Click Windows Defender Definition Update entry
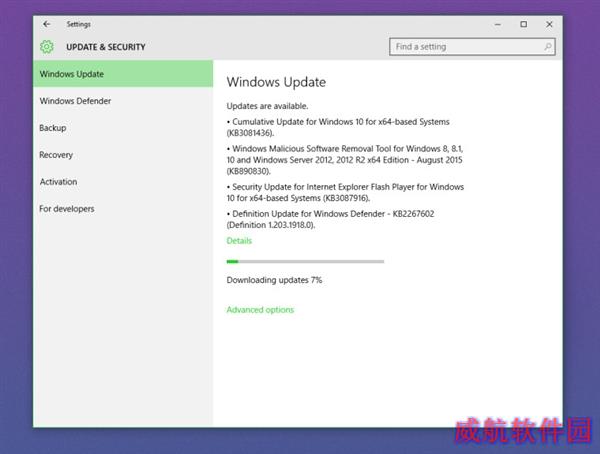 click(x=331, y=219)
